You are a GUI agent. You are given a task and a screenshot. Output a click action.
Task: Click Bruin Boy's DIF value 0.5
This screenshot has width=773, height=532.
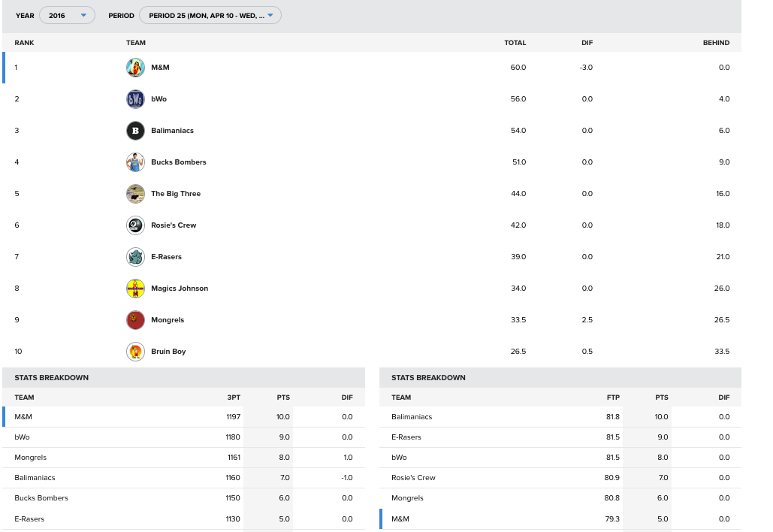click(x=587, y=352)
